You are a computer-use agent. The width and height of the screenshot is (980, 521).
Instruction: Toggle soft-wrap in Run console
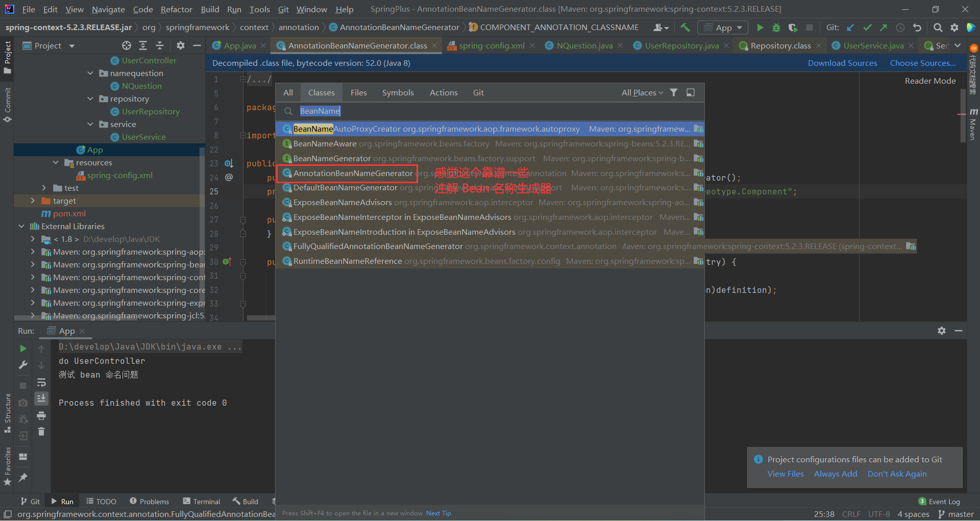[x=41, y=382]
